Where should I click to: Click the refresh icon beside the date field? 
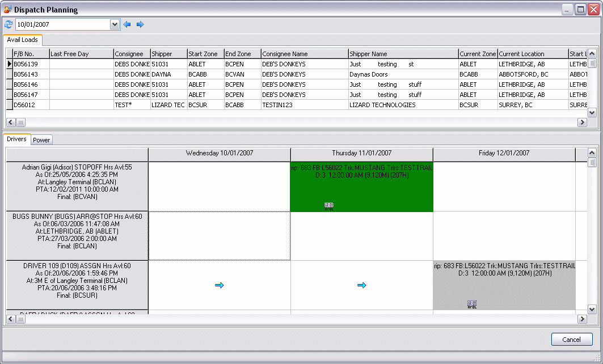point(8,24)
